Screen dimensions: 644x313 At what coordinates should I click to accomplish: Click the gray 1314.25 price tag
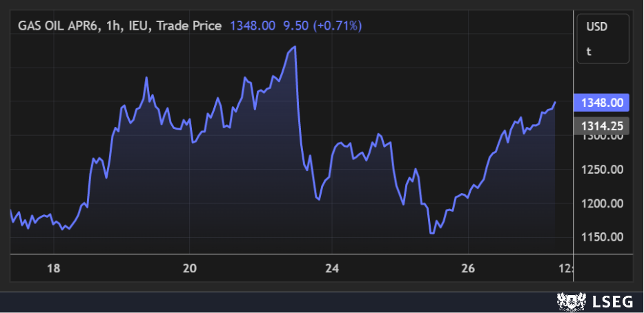coord(602,125)
